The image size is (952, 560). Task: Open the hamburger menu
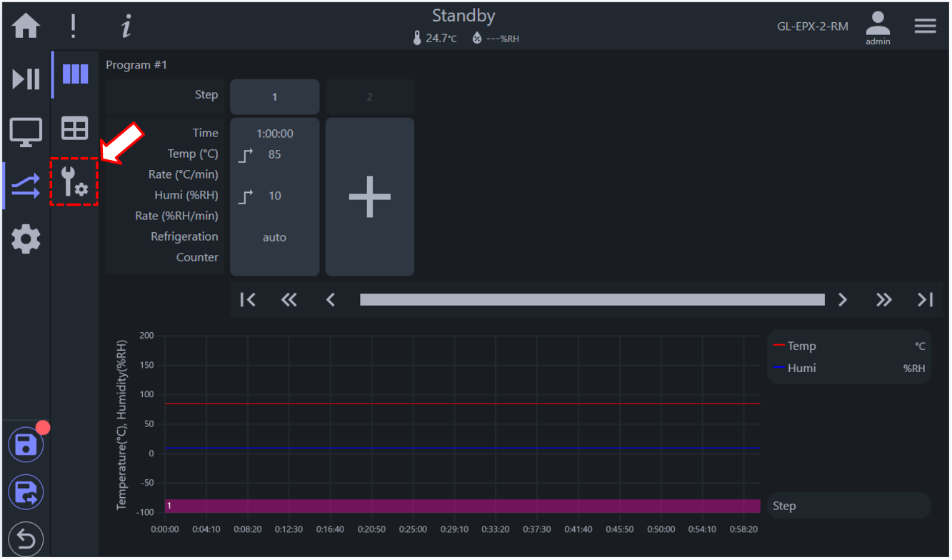pyautogui.click(x=926, y=26)
